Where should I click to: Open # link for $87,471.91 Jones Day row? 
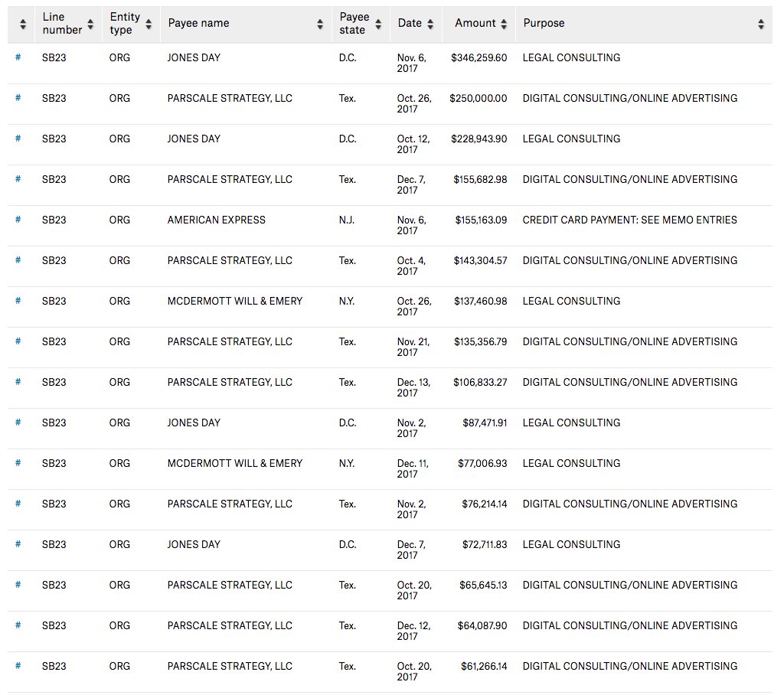[x=18, y=422]
